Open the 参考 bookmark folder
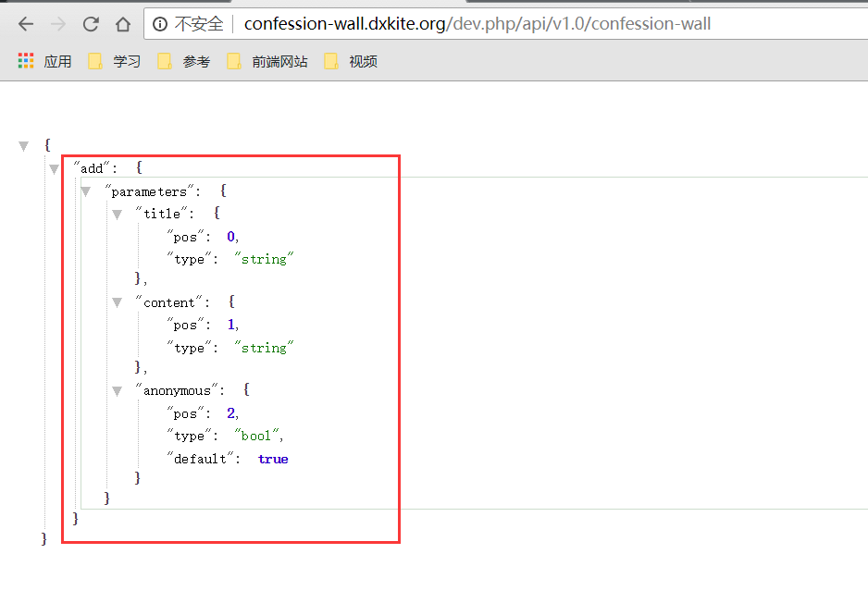This screenshot has height=603, width=868. pyautogui.click(x=184, y=62)
